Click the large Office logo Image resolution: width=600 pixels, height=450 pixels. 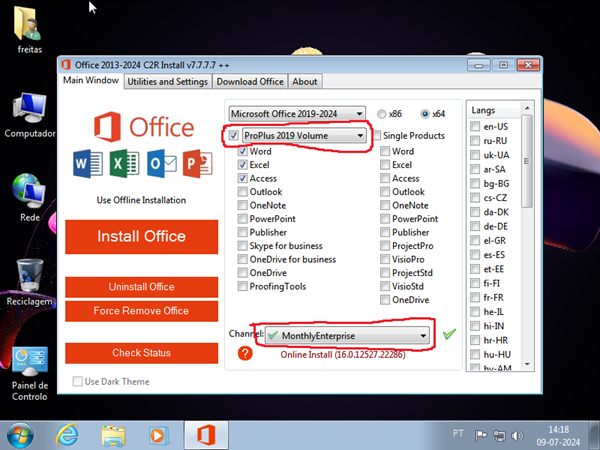(x=144, y=127)
